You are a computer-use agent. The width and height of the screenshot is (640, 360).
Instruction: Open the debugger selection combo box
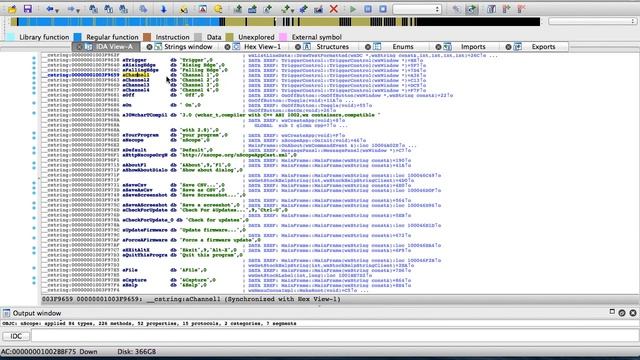[x=417, y=9]
